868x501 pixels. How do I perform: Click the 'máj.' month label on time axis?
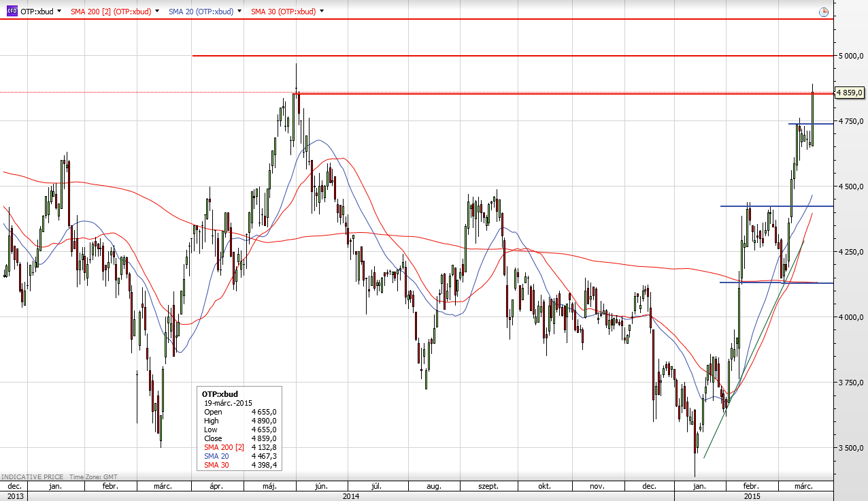(270, 487)
